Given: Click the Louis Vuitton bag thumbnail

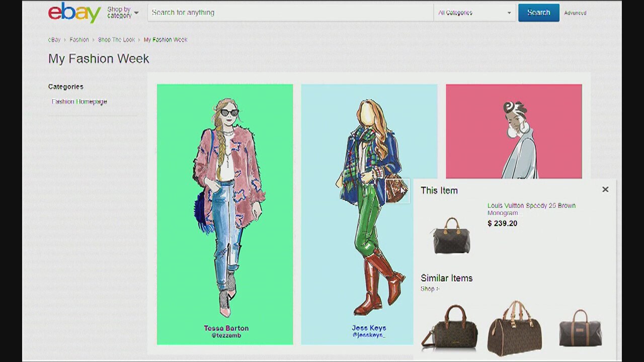Looking at the screenshot, I should pos(451,236).
